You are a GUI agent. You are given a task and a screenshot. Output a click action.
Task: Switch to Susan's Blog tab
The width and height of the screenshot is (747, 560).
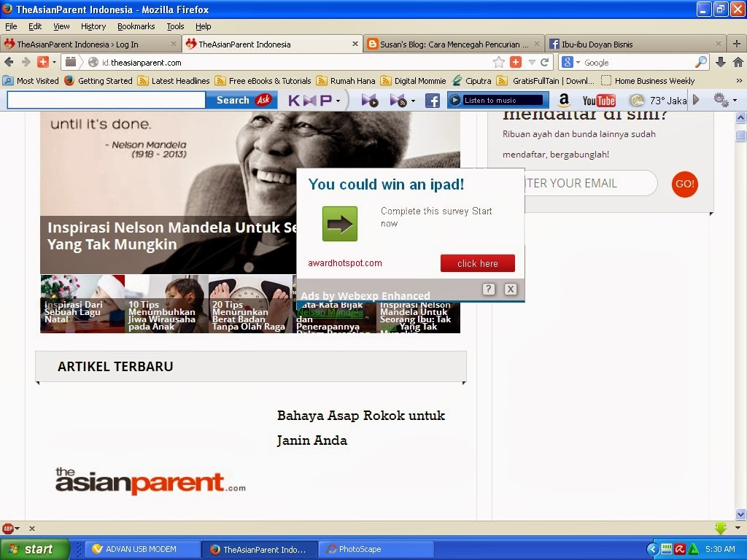point(453,44)
